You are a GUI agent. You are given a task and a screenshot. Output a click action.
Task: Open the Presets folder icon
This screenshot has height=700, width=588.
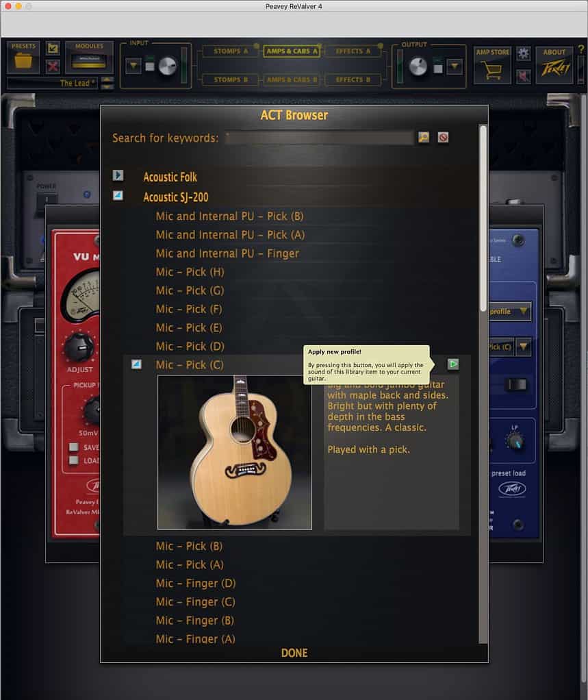(23, 60)
